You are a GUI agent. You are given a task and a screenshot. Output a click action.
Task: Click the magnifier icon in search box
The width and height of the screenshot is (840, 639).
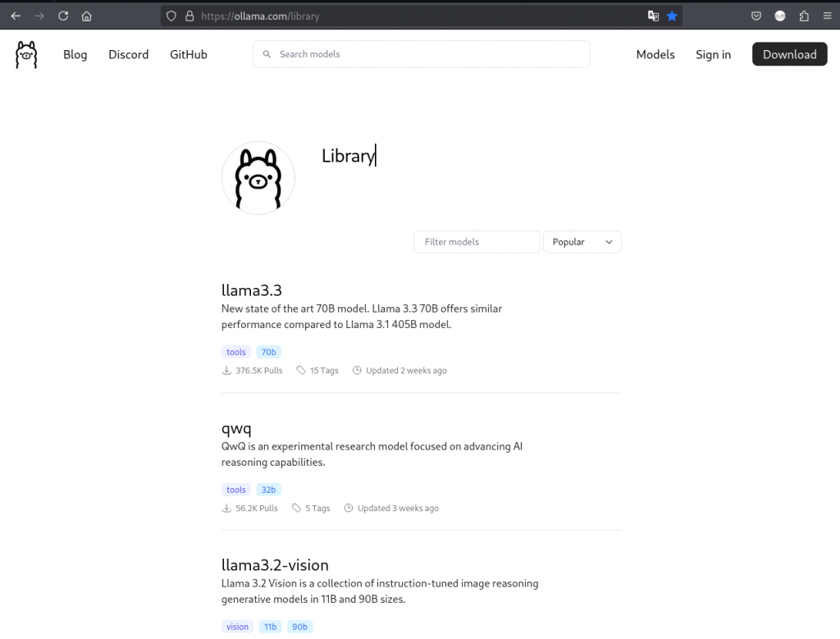(x=267, y=54)
